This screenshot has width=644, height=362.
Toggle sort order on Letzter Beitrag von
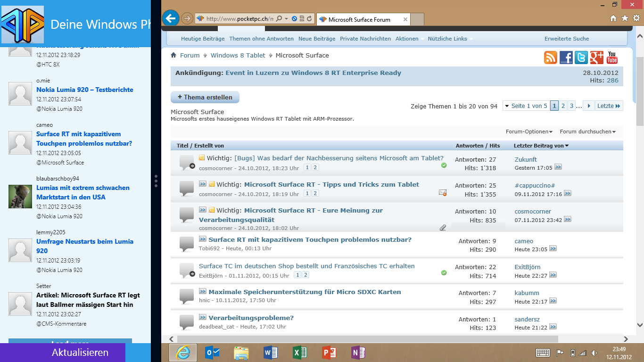[541, 146]
